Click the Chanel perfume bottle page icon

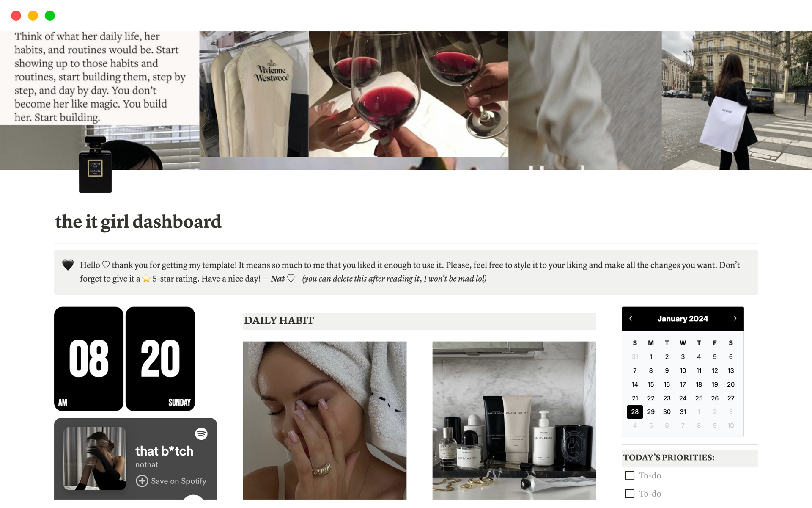(95, 164)
